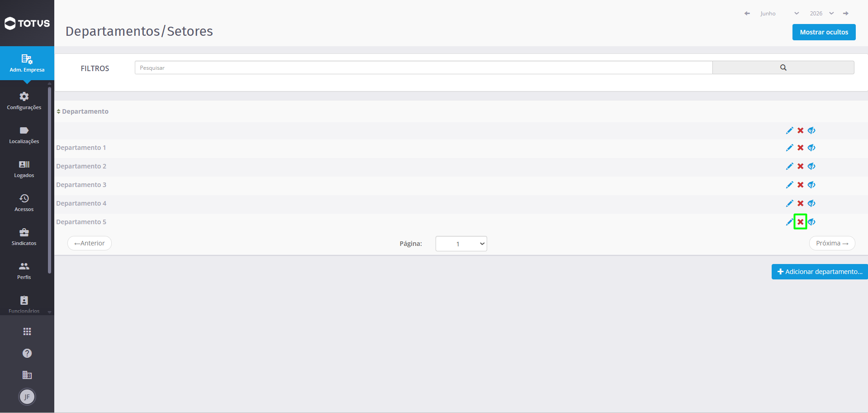Viewport: 868px width, 413px height.
Task: Delete Departamento 4 with the red X
Action: (801, 203)
